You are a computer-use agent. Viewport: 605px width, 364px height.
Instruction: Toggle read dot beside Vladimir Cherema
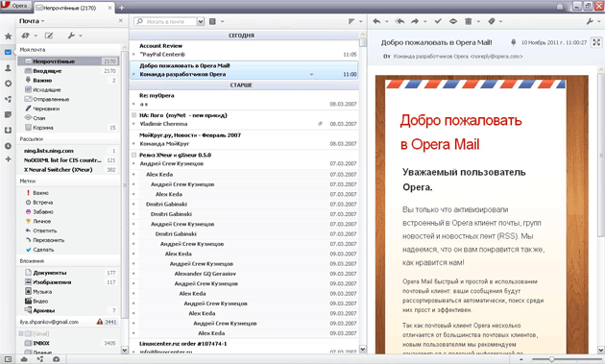(133, 124)
